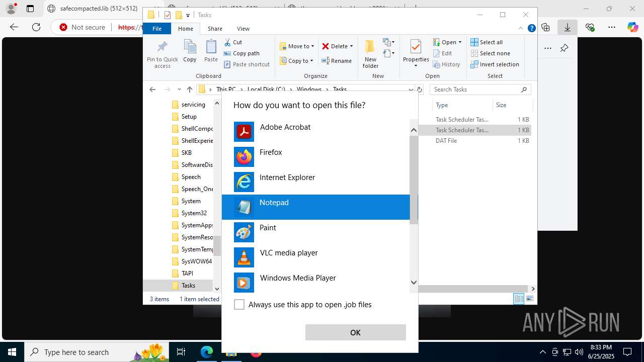644x362 pixels.
Task: Click the Paste icon in the ribbon
Action: click(211, 51)
